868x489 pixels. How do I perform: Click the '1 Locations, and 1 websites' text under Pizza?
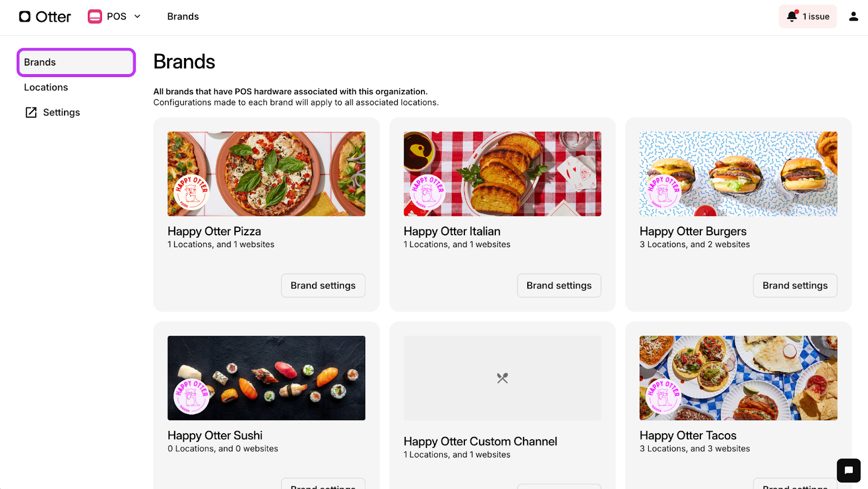tap(221, 244)
